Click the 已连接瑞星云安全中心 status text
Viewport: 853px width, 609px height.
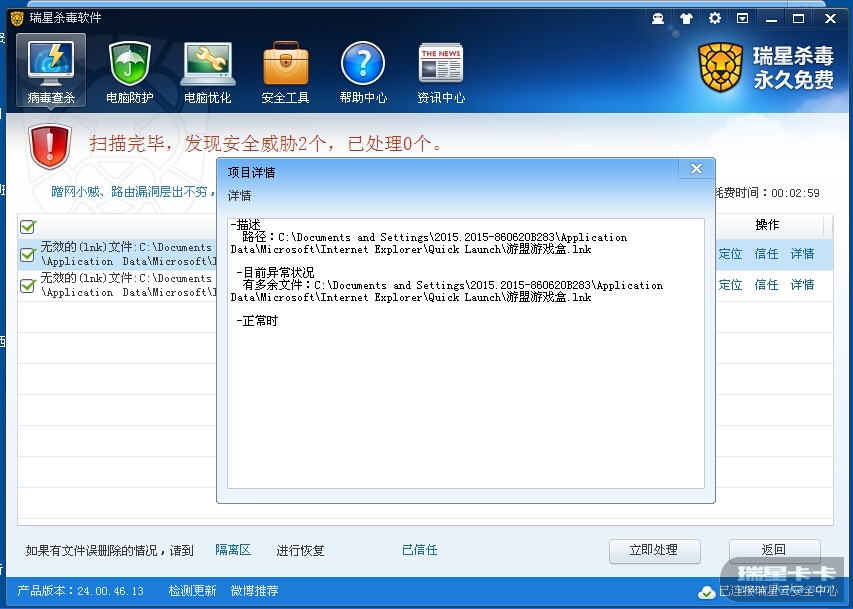tap(778, 591)
